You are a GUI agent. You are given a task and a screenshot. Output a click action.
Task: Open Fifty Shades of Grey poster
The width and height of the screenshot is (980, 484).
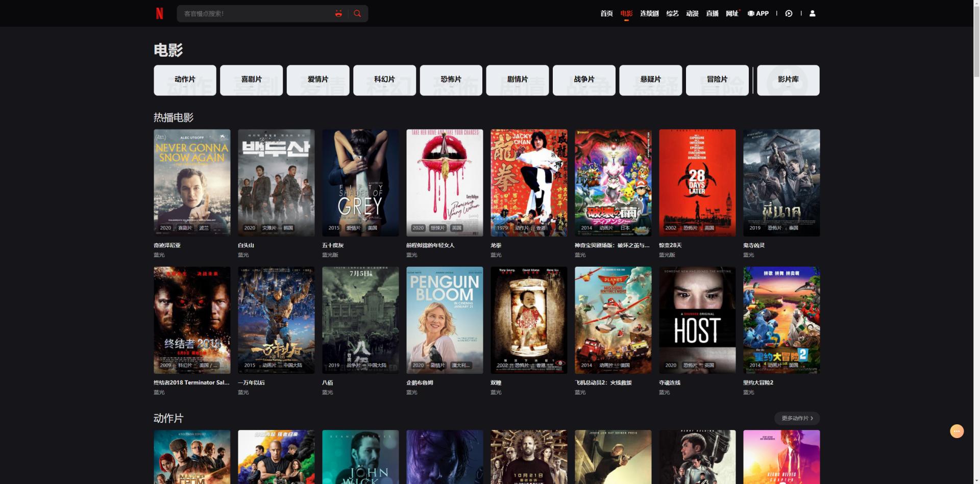pos(360,183)
